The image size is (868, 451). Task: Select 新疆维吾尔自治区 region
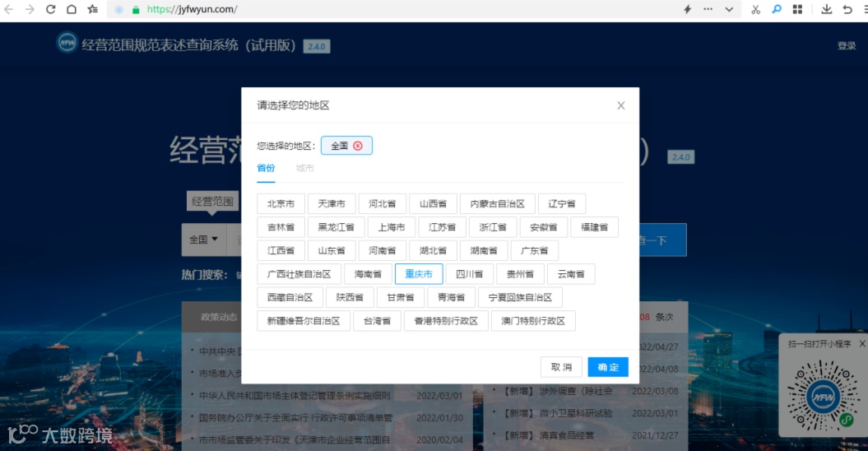[x=304, y=321]
